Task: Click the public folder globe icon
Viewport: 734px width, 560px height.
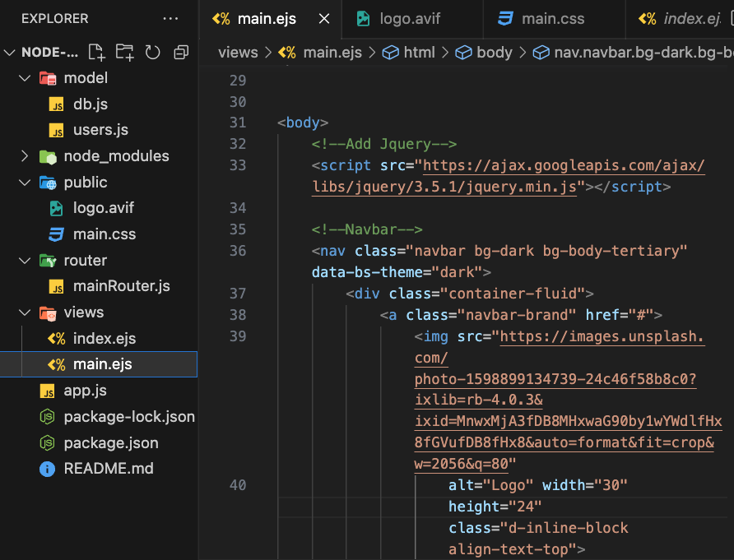Action: point(48,183)
